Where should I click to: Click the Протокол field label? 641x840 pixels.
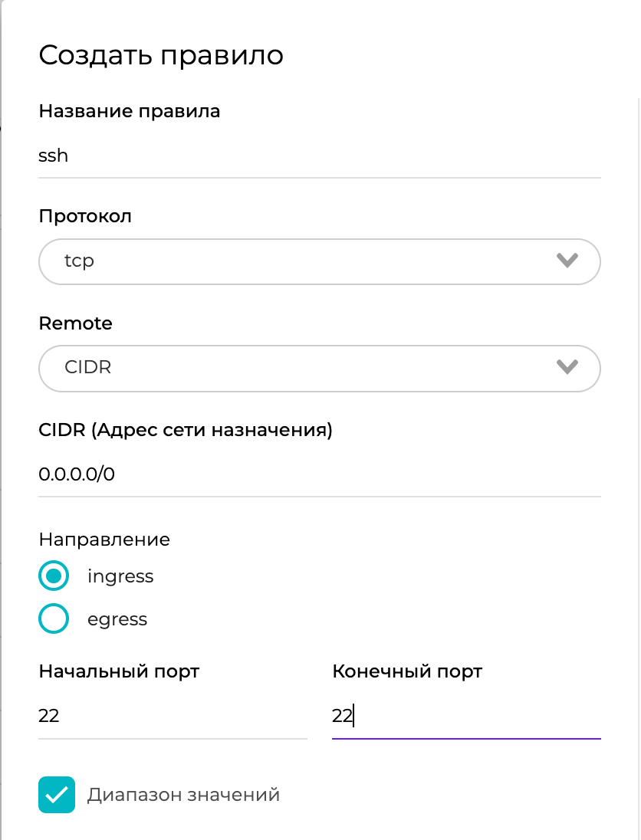tap(85, 216)
